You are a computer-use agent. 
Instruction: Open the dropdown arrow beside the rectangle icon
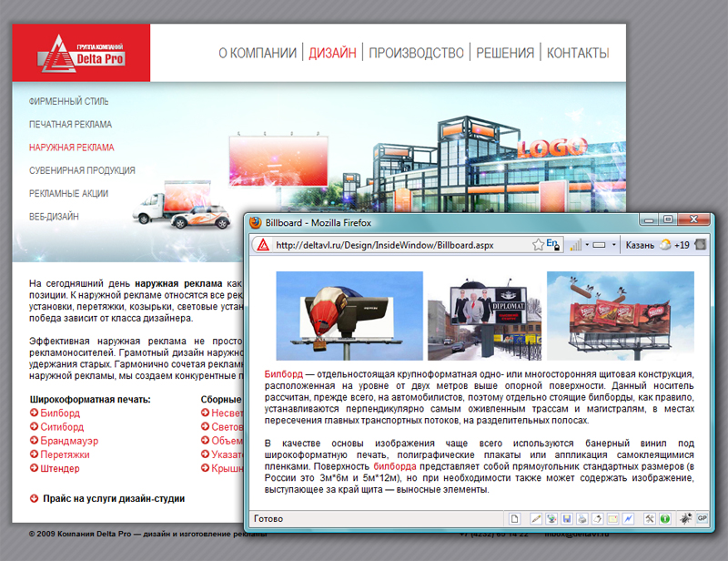pos(614,245)
